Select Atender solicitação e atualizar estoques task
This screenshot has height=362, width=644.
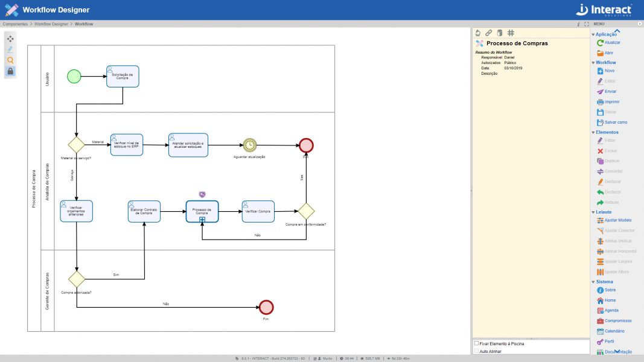coord(188,145)
